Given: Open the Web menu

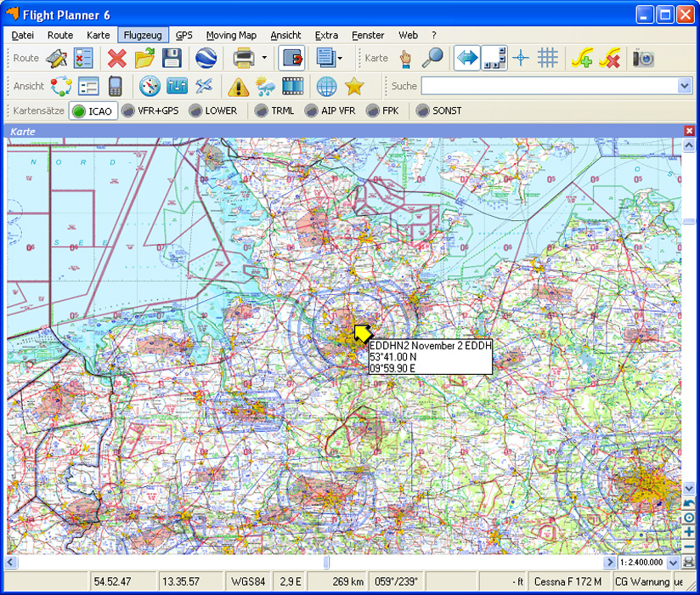Looking at the screenshot, I should [408, 36].
